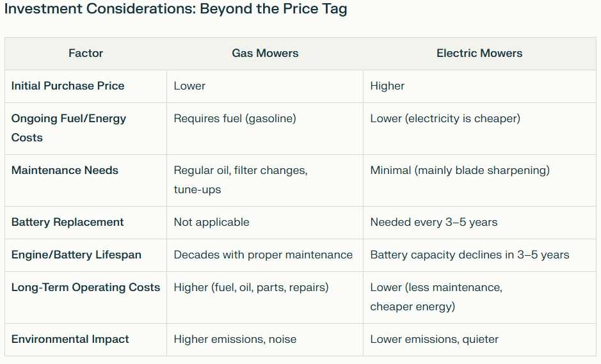The width and height of the screenshot is (601, 364).
Task: Click the 'Investment Considerations: Beyond the Price Tag' heading
Action: click(x=175, y=10)
